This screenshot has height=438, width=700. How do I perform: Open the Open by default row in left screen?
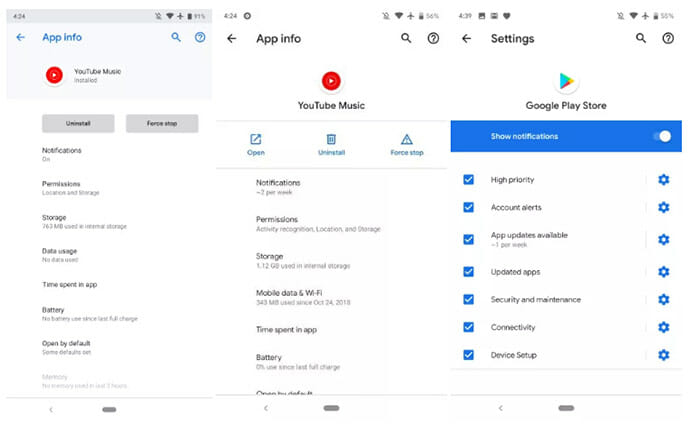109,347
